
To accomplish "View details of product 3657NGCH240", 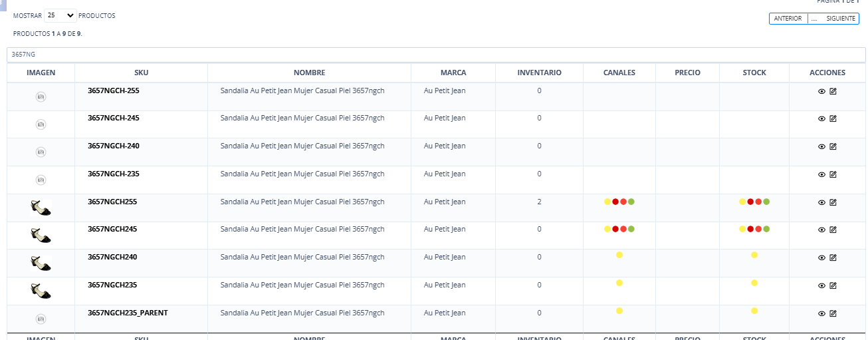I will click(821, 257).
